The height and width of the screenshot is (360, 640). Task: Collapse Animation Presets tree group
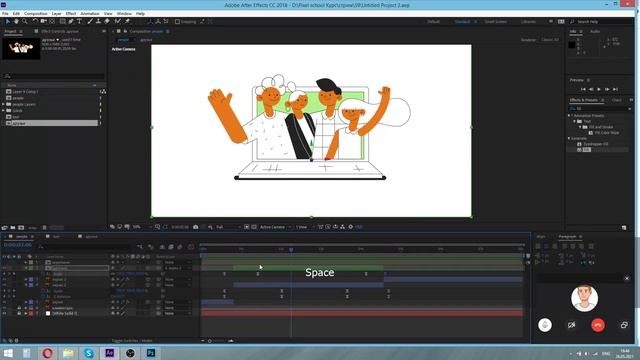pos(569,116)
